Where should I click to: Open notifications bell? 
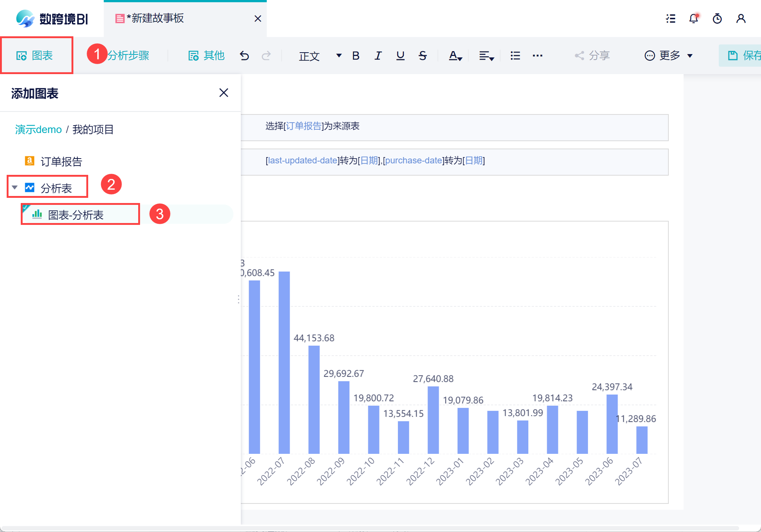694,19
